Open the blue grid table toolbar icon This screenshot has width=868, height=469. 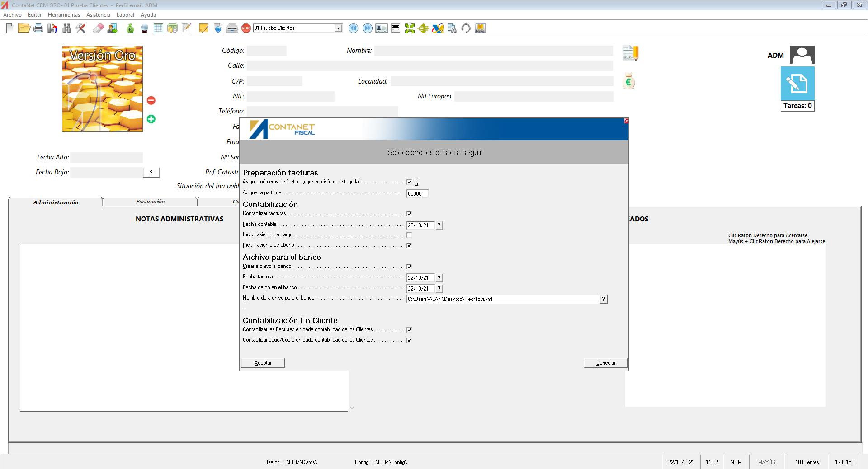click(x=158, y=28)
